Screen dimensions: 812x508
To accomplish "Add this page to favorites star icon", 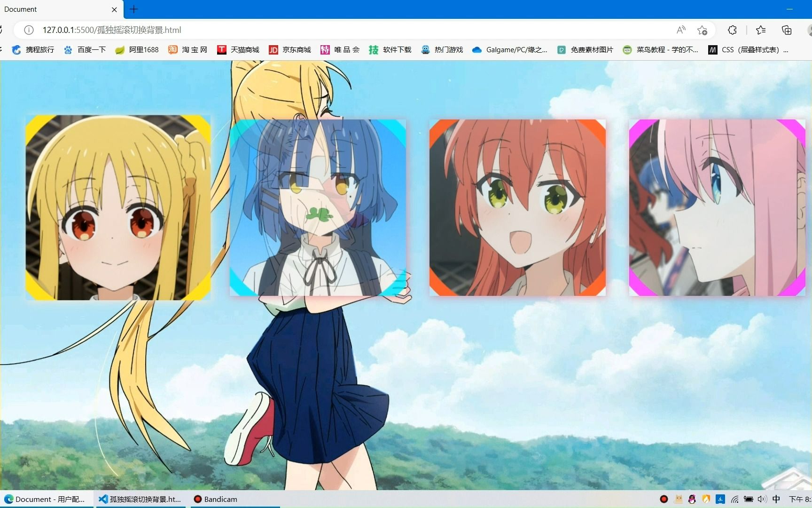I will (x=703, y=30).
